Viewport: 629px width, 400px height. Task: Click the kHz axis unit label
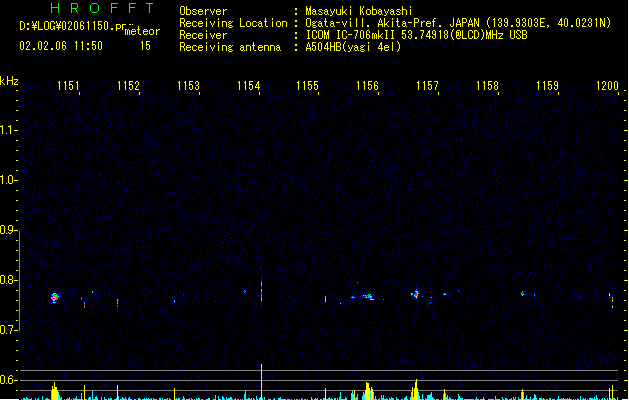click(9, 81)
